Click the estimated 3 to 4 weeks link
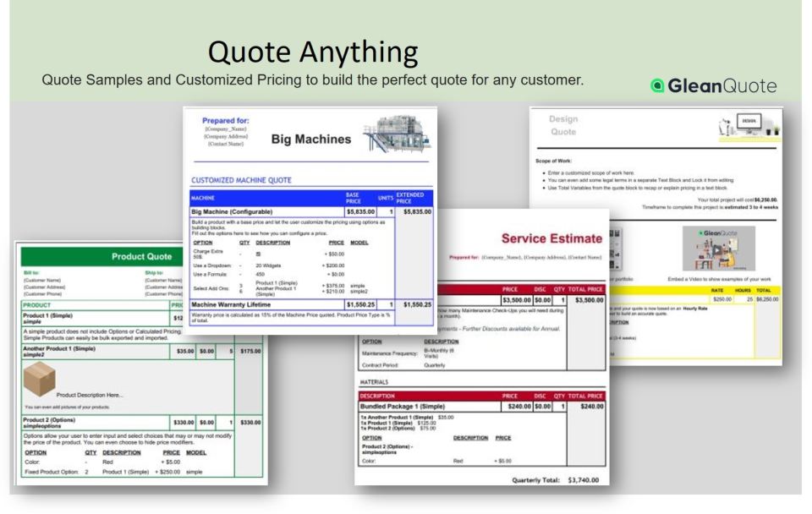The width and height of the screenshot is (812, 514). [754, 207]
